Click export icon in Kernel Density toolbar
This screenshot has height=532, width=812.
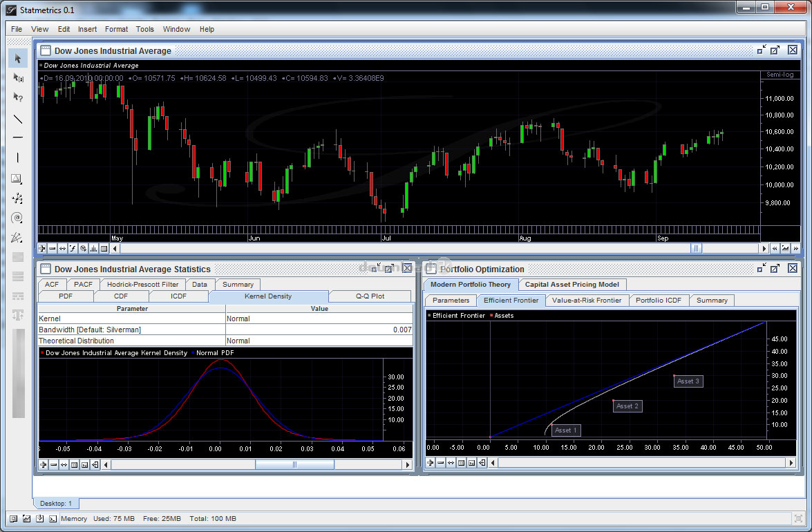tap(95, 465)
